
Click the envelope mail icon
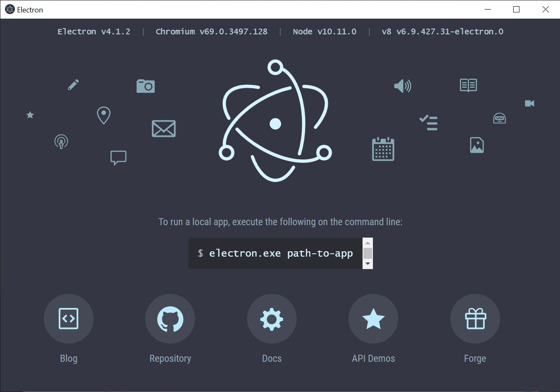click(x=164, y=129)
